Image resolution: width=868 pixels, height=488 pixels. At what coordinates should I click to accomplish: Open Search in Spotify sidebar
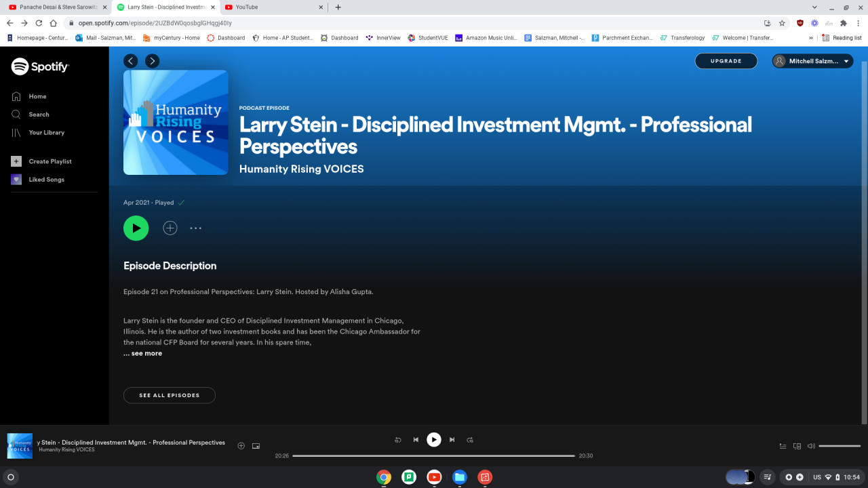[39, 115]
